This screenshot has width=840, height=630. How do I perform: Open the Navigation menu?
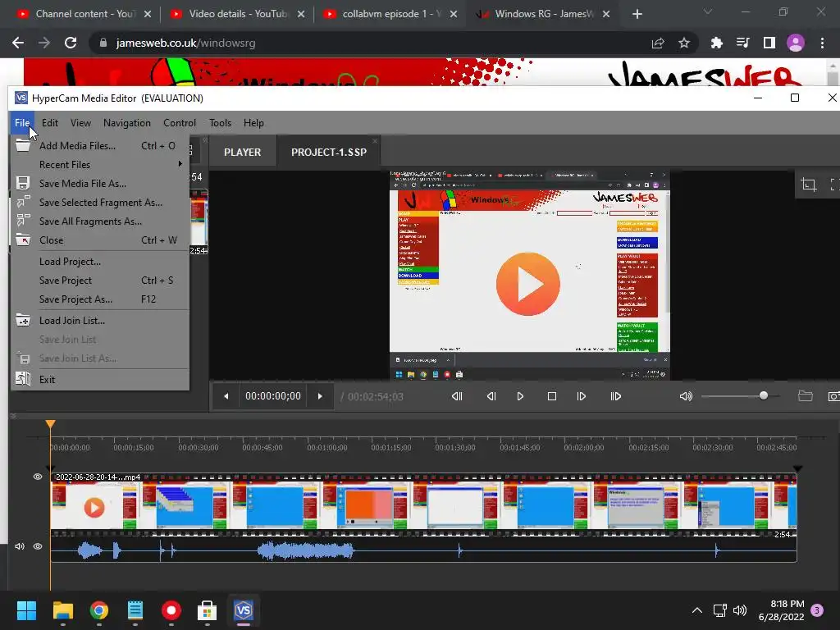(127, 123)
